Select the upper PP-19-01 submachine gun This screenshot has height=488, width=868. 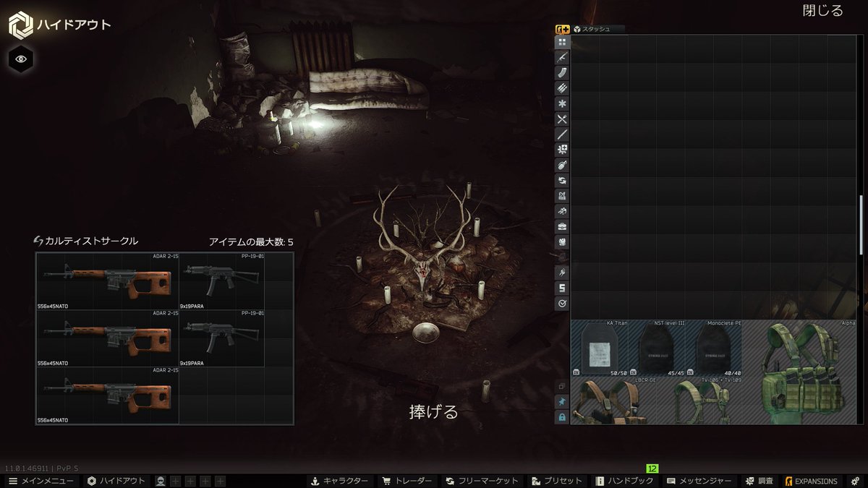coord(222,281)
